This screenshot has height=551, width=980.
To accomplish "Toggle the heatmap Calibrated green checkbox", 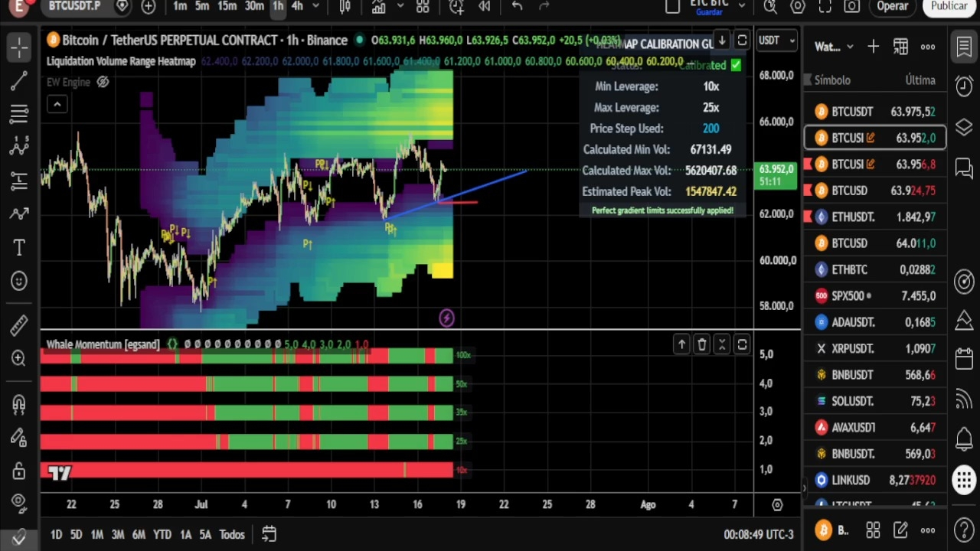I will click(736, 65).
